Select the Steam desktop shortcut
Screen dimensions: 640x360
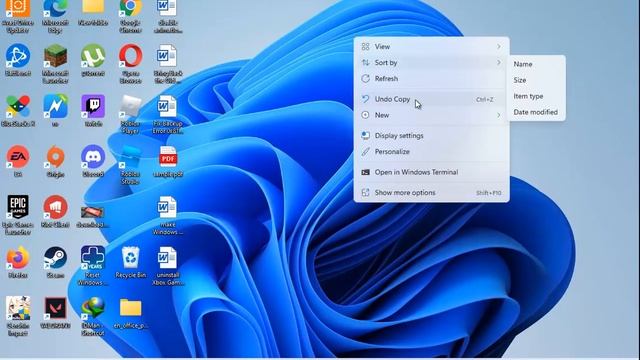(56, 262)
